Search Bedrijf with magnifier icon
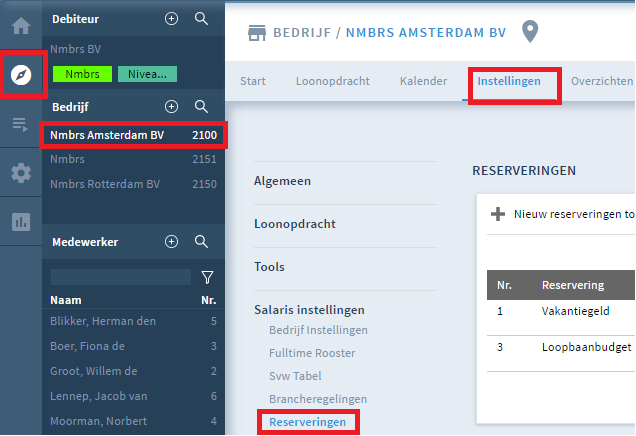636x436 pixels. [x=201, y=107]
